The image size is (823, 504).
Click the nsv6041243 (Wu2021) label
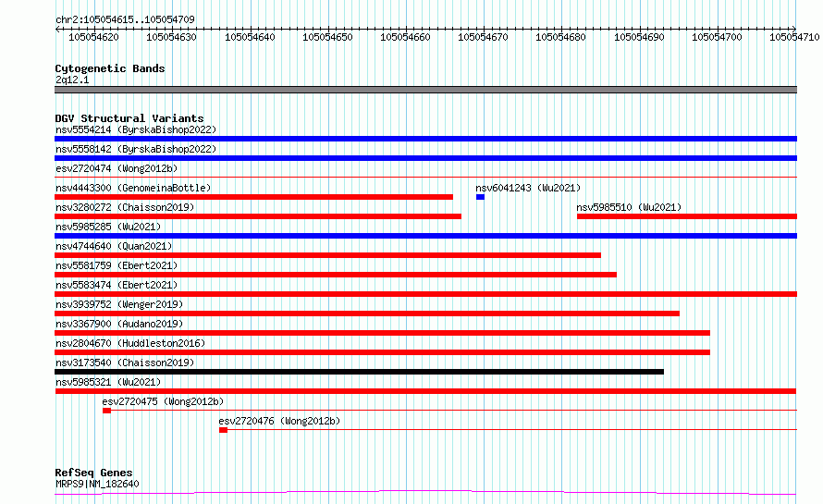click(x=528, y=188)
